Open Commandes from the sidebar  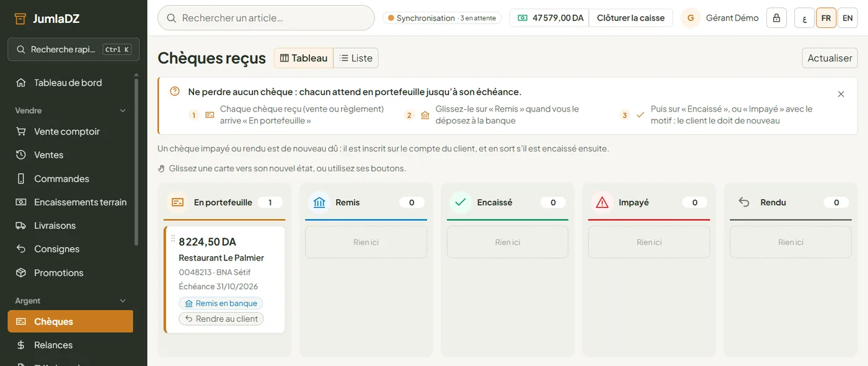(x=71, y=179)
